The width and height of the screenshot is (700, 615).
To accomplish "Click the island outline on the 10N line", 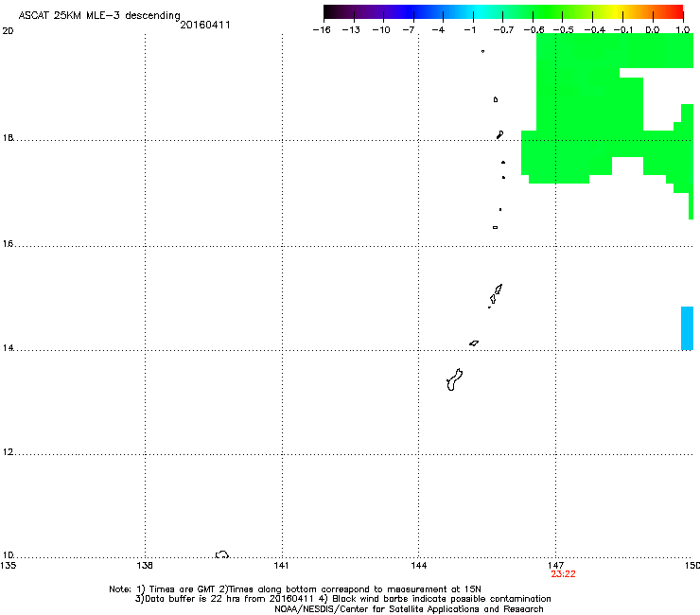I will (x=222, y=554).
